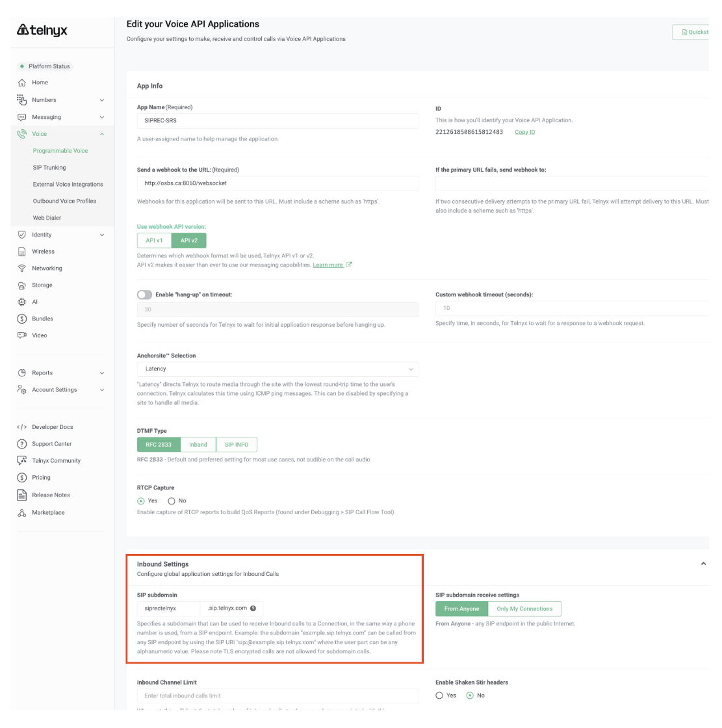Click the Copy ID link
722x728 pixels.
(524, 132)
